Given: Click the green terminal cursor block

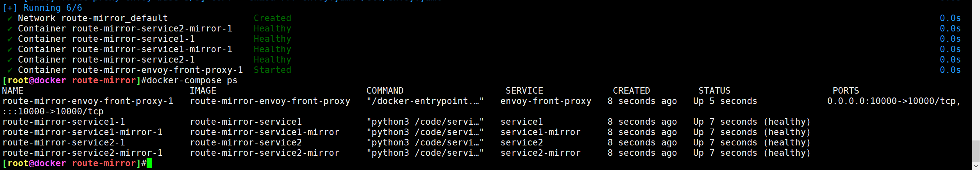Looking at the screenshot, I should point(149,163).
